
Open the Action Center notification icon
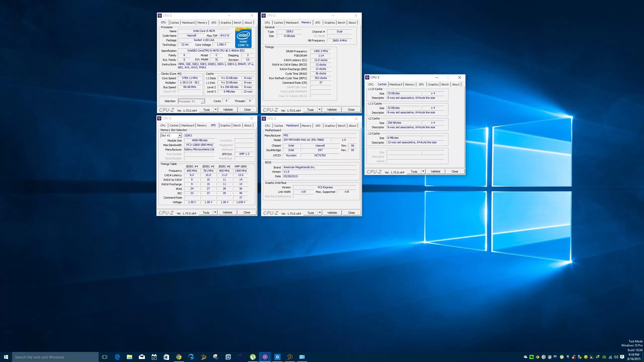(x=622, y=357)
